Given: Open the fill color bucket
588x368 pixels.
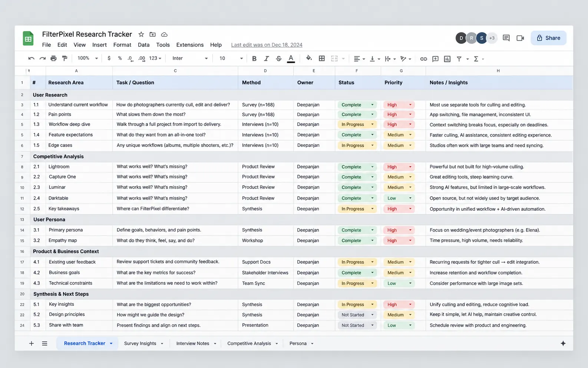Looking at the screenshot, I should [309, 58].
